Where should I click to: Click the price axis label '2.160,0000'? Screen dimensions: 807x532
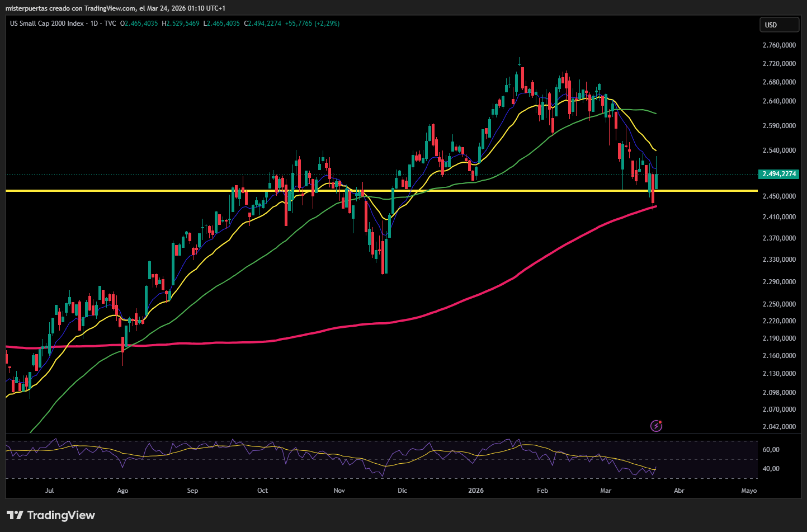point(779,356)
